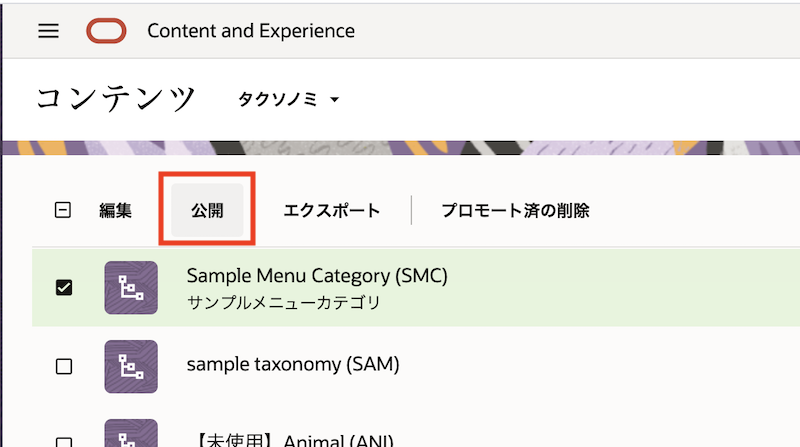Check the Animal (ANI) row checkbox

coord(64,441)
